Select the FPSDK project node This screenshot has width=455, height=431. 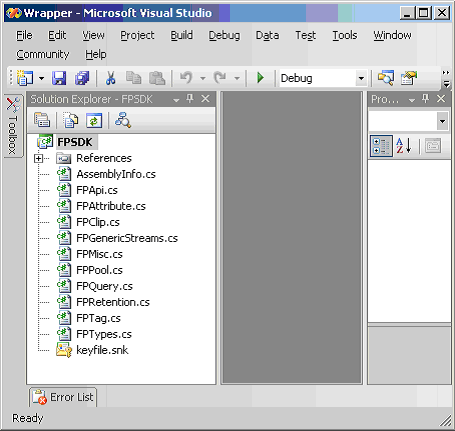75,142
